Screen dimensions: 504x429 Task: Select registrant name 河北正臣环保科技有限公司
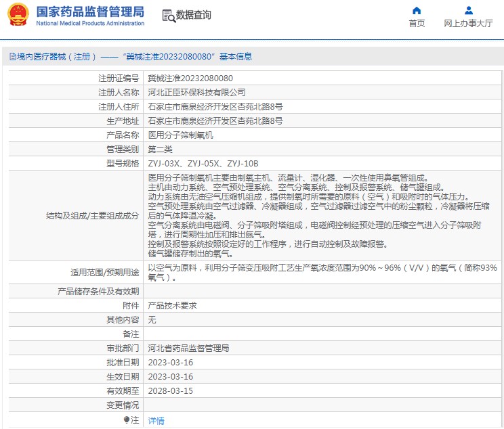point(196,92)
